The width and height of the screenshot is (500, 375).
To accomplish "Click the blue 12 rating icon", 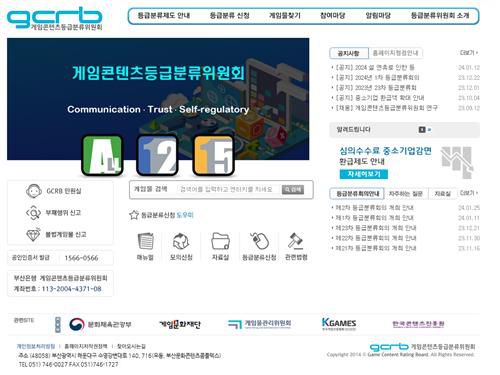I will tap(157, 155).
